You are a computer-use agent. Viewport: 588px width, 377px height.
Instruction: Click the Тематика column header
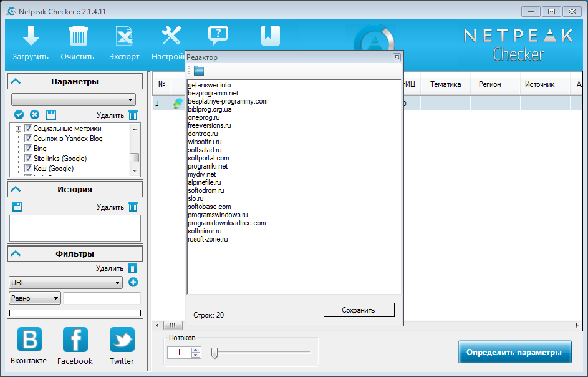click(445, 84)
